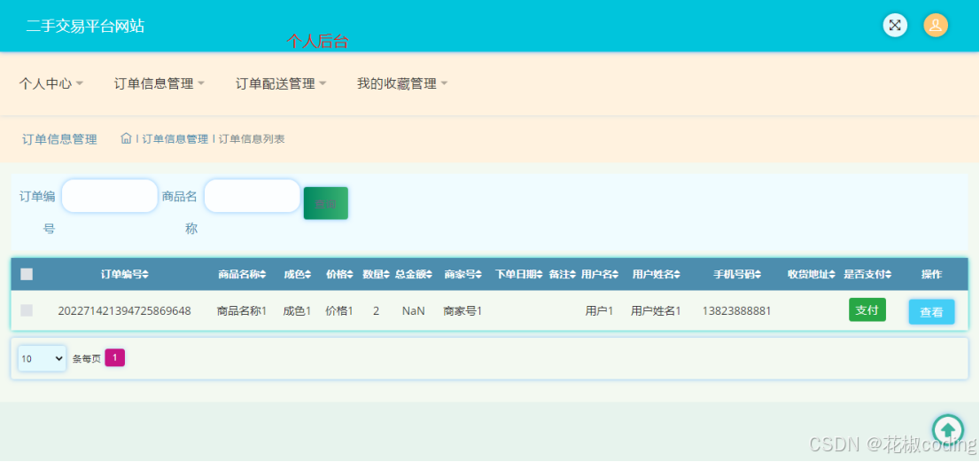The width and height of the screenshot is (980, 462).
Task: Sort by 商品名称 column arrows
Action: [x=263, y=274]
